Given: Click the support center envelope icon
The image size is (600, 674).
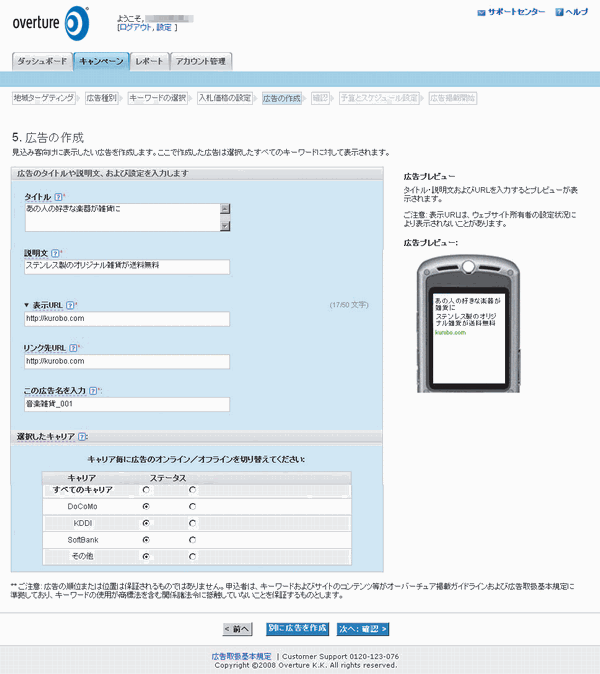Looking at the screenshot, I should coord(481,12).
